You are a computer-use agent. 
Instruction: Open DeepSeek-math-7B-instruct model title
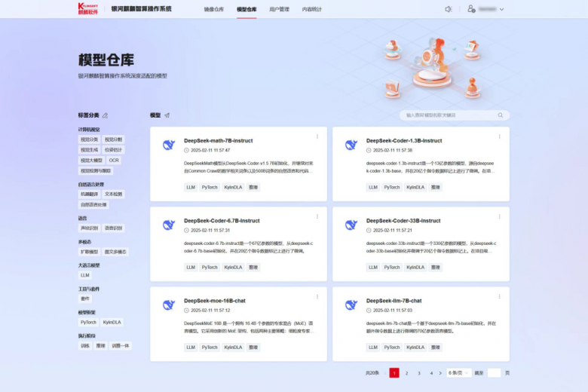click(x=219, y=141)
